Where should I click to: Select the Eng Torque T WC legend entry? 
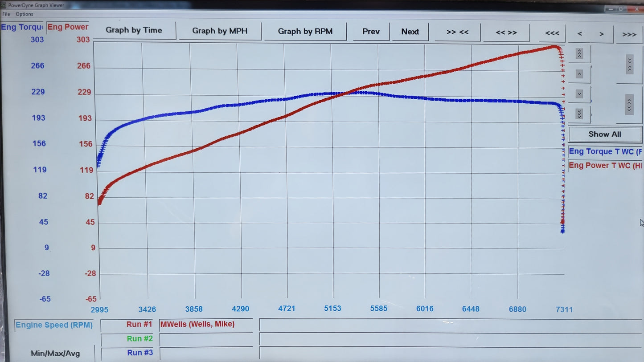[605, 151]
